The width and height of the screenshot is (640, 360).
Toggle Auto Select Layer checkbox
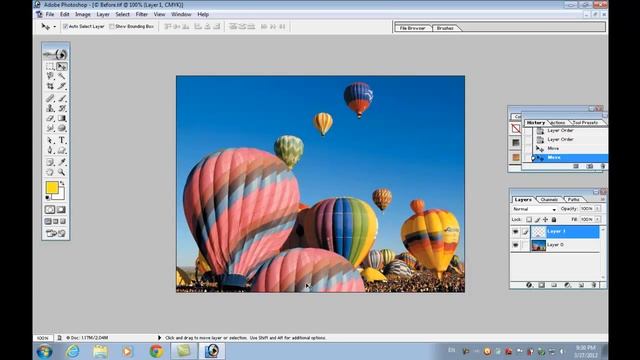65,27
